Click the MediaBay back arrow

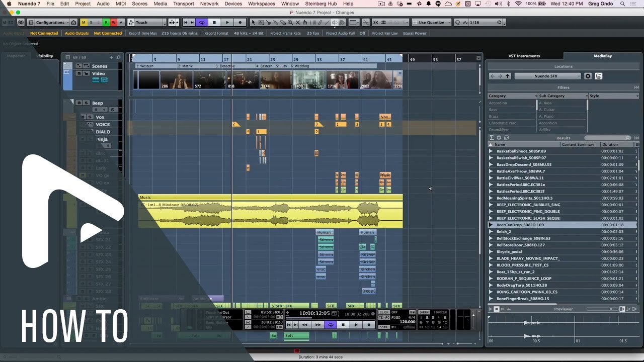click(493, 76)
